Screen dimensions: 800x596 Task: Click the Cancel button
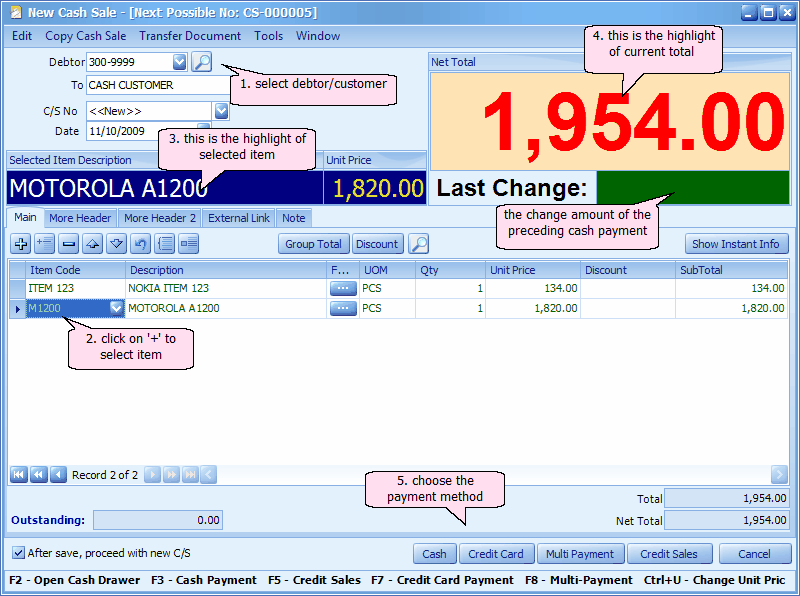click(x=755, y=554)
